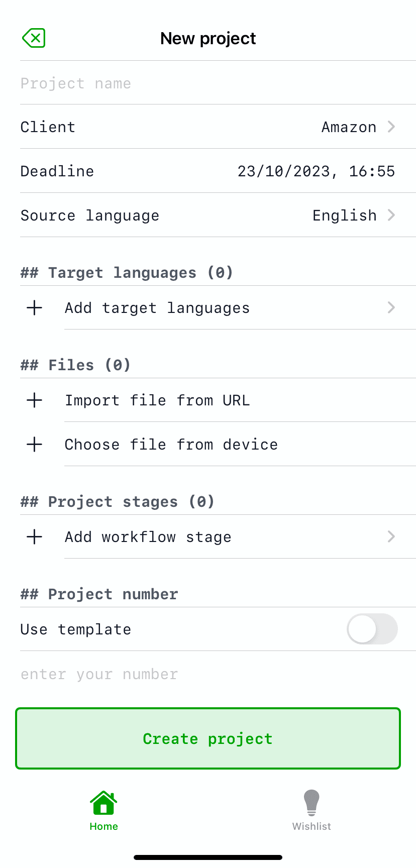Click the enter your number field

pyautogui.click(x=201, y=674)
